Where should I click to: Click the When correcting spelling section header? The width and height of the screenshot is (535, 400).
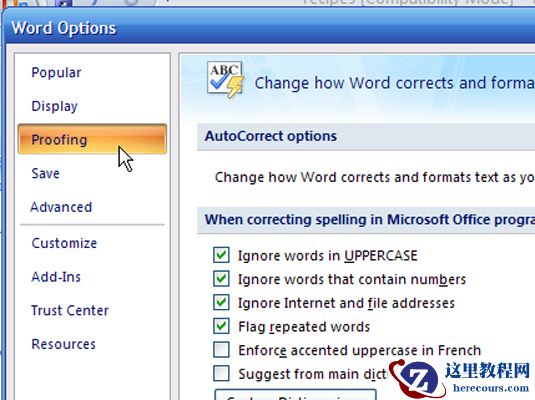pyautogui.click(x=366, y=220)
